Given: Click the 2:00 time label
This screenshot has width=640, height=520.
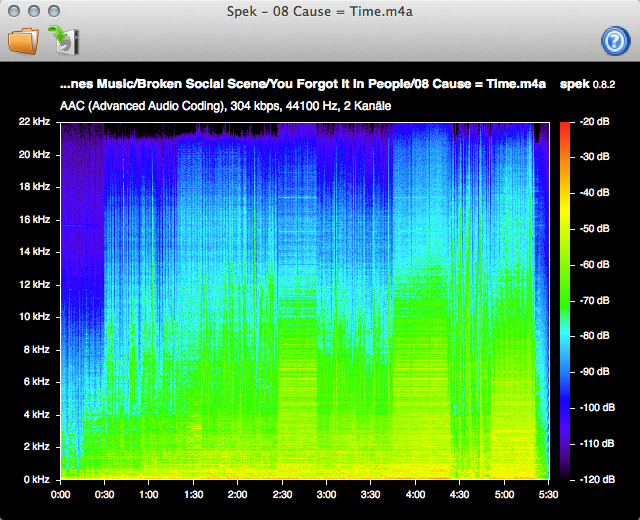Looking at the screenshot, I should point(238,495).
